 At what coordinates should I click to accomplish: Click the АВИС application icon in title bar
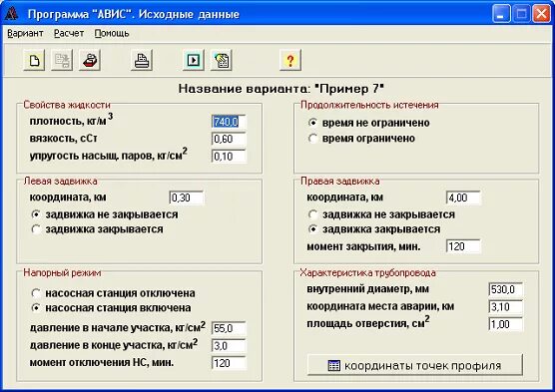click(x=12, y=14)
